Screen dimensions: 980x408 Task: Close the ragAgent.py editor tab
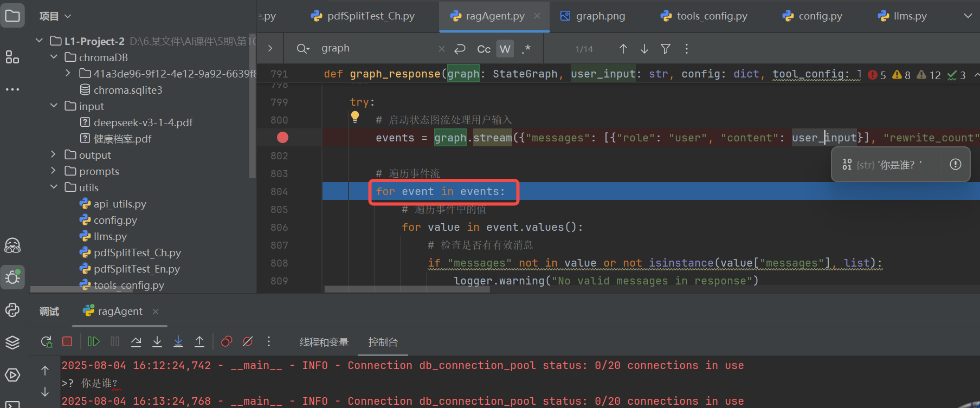[x=537, y=16]
